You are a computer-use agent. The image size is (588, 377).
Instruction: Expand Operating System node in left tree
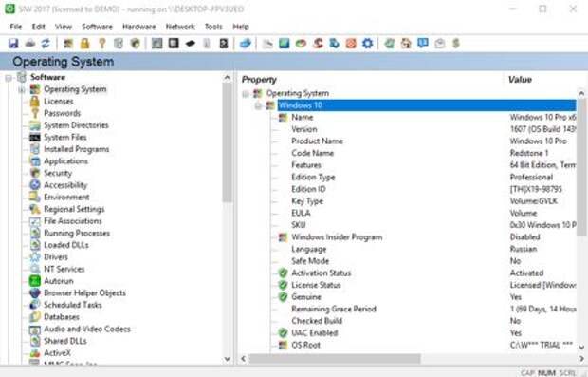(x=22, y=90)
